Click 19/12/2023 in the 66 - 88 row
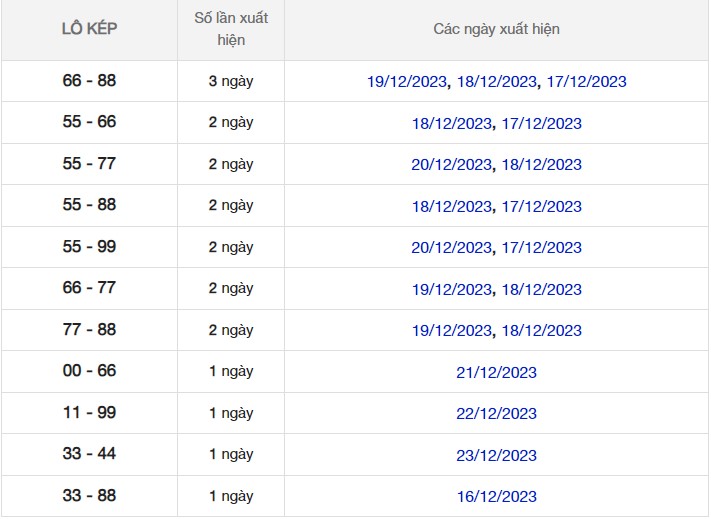Image resolution: width=711 pixels, height=519 pixels. 407,82
